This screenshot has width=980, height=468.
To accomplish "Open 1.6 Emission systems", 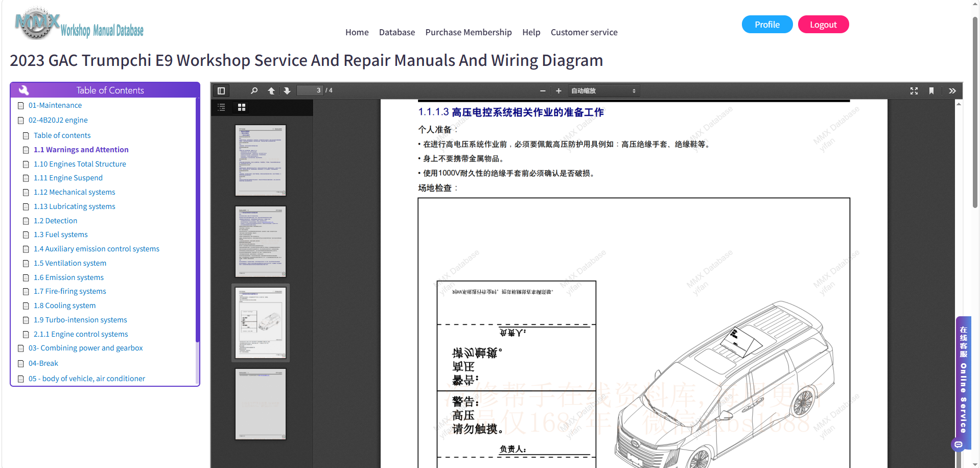I will coord(68,277).
